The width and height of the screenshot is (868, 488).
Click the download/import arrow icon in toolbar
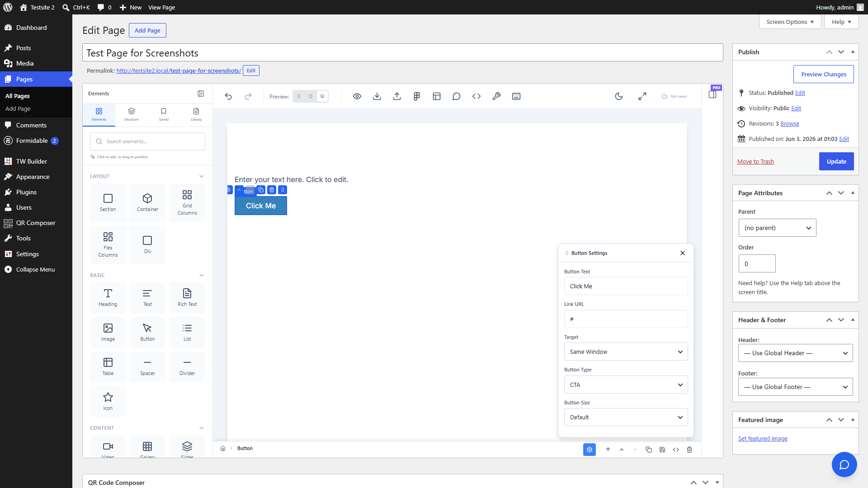(377, 96)
